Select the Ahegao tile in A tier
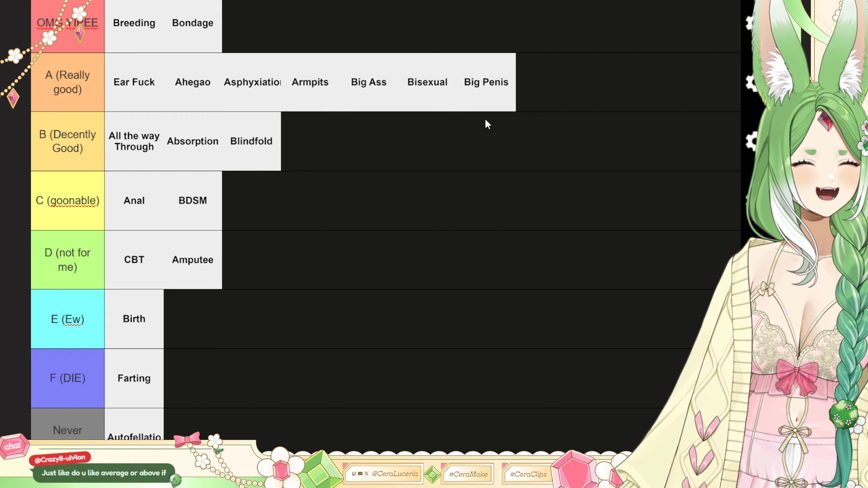 pos(193,82)
